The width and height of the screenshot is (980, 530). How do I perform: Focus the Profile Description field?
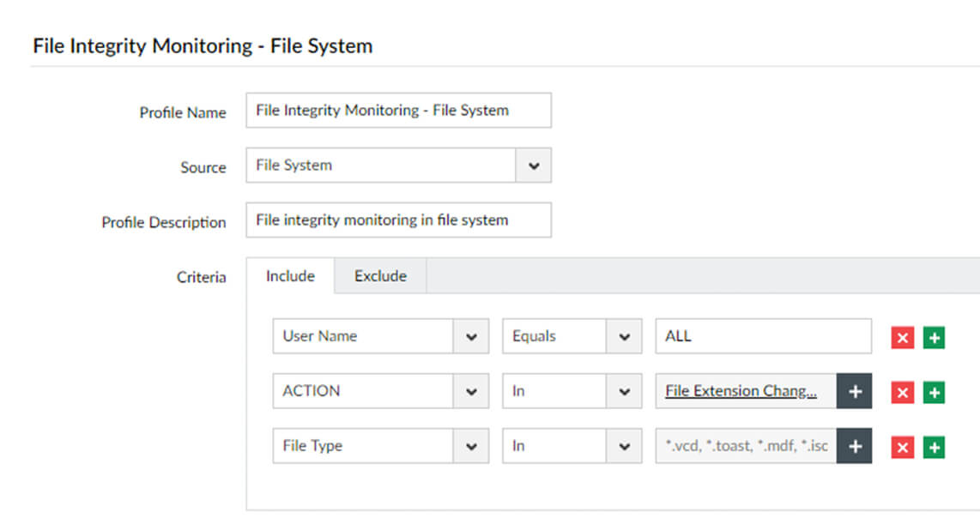398,220
